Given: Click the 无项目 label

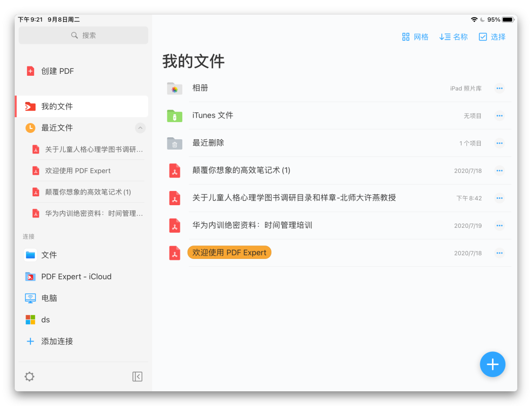Looking at the screenshot, I should pyautogui.click(x=472, y=116).
